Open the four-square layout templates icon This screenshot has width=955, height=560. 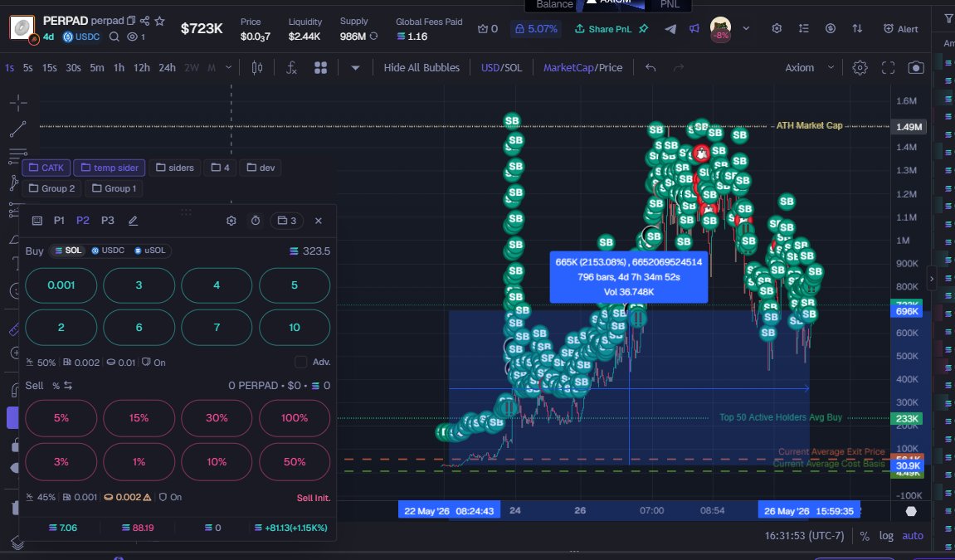(x=320, y=67)
